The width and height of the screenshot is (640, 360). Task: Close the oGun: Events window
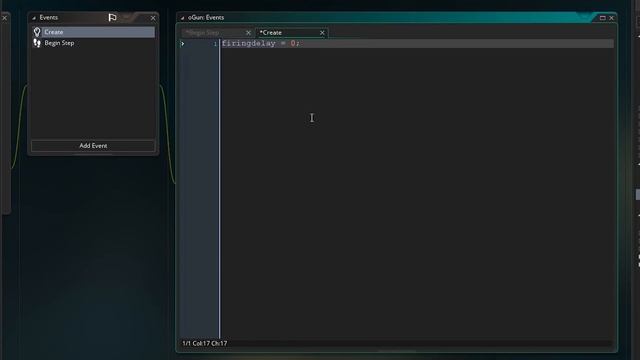611,18
